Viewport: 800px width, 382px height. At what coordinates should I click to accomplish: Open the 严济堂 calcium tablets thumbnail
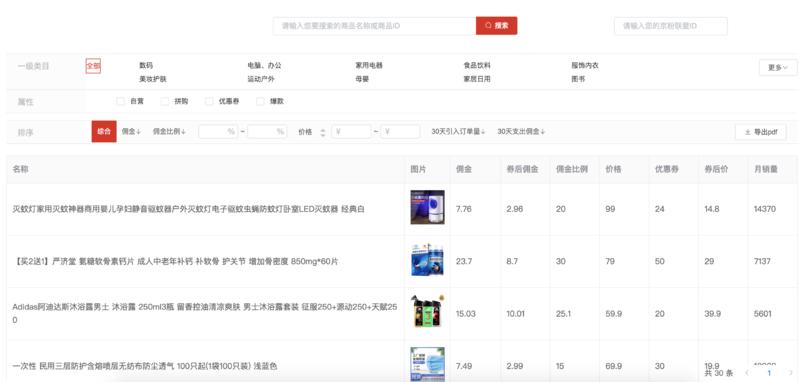point(428,260)
